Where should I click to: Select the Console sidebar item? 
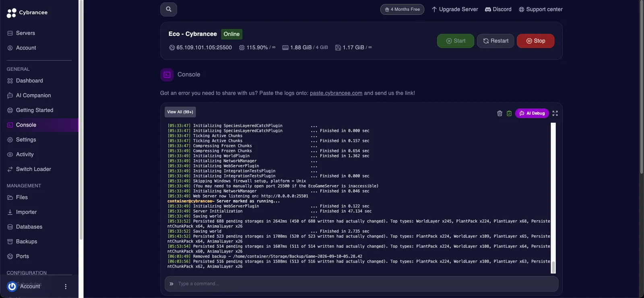click(x=39, y=125)
